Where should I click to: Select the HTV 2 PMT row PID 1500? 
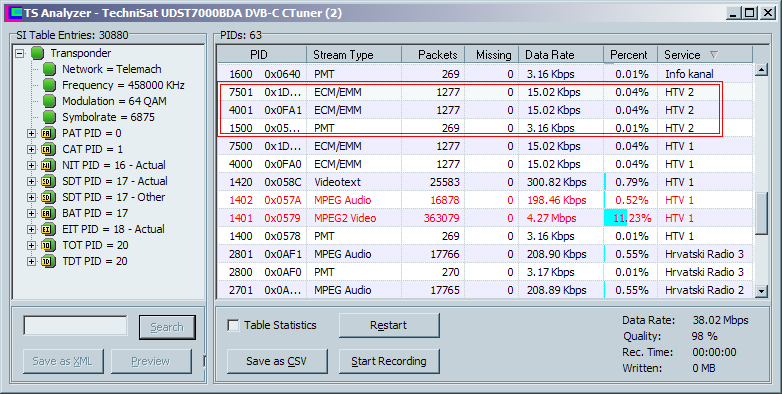[485, 128]
